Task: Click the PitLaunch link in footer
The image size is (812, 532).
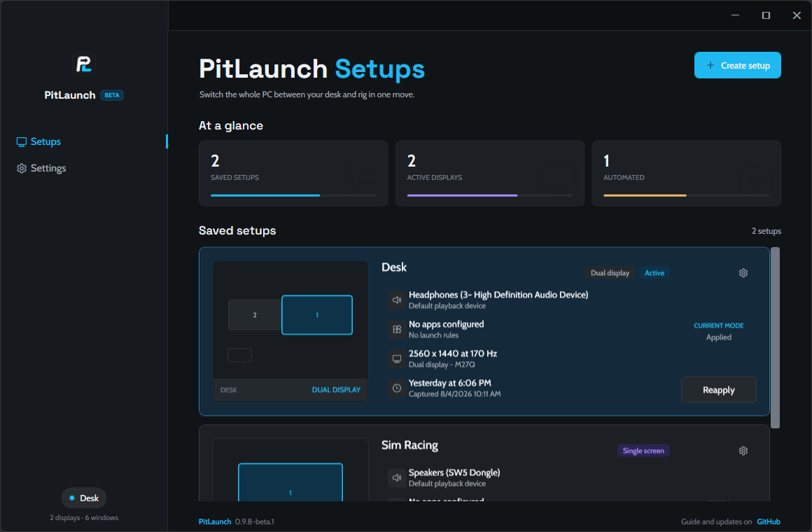Action: (x=215, y=521)
